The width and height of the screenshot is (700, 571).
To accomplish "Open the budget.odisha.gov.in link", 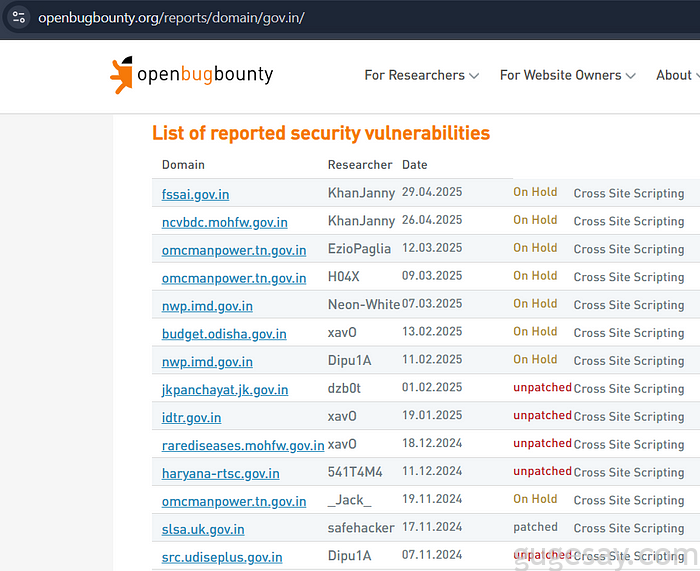I will point(224,333).
